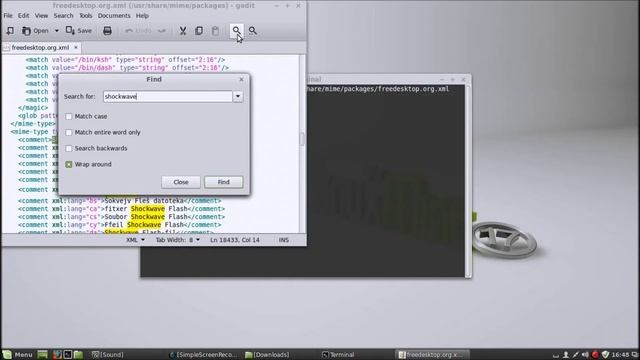Click the Search for text field
Viewport: 640px width, 360px height.
tap(168, 97)
